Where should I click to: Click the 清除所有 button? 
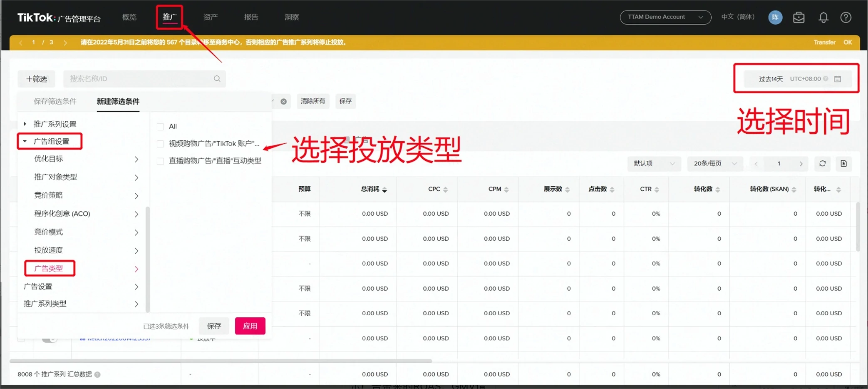(x=313, y=101)
